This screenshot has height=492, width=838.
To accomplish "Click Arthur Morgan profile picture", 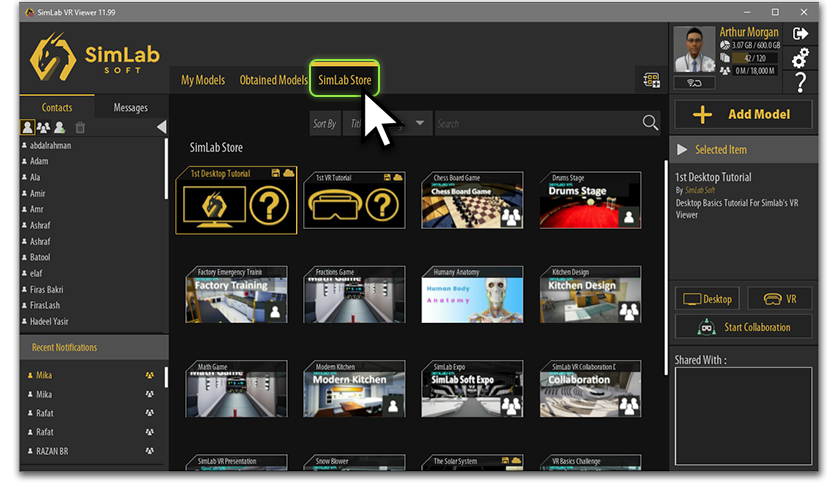I will point(694,49).
